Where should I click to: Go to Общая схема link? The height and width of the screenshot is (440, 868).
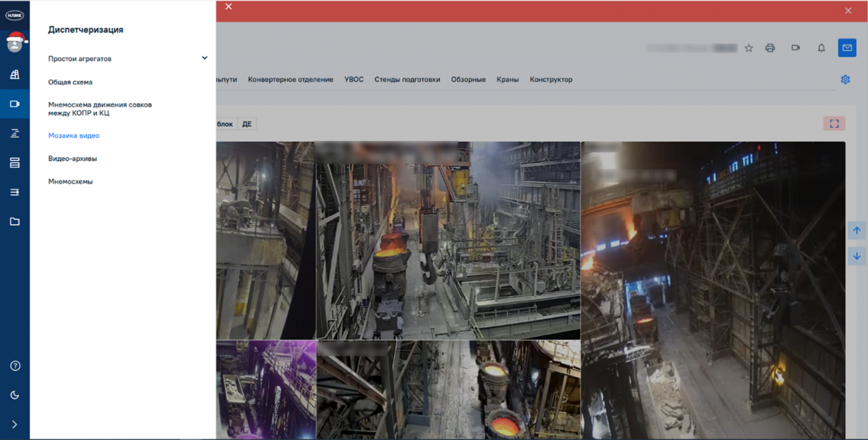(70, 82)
